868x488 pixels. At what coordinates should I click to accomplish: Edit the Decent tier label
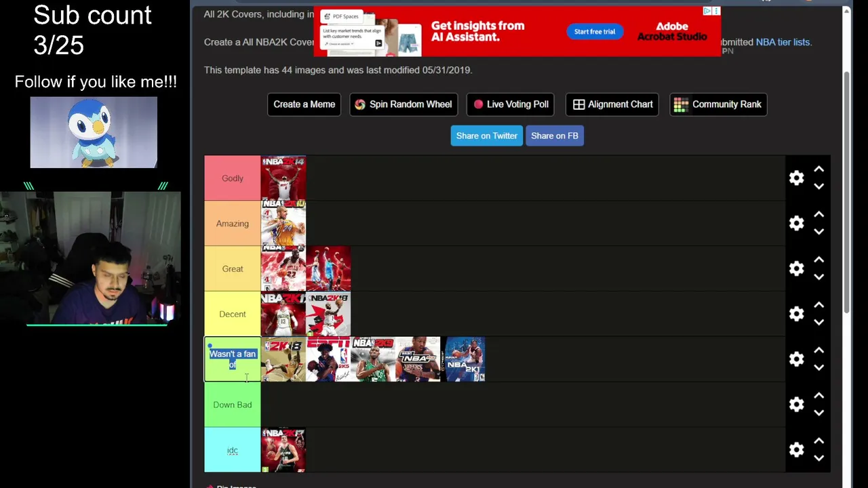pos(233,314)
